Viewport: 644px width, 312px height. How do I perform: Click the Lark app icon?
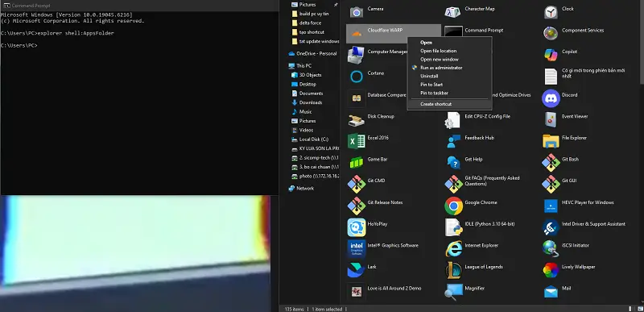pyautogui.click(x=356, y=270)
